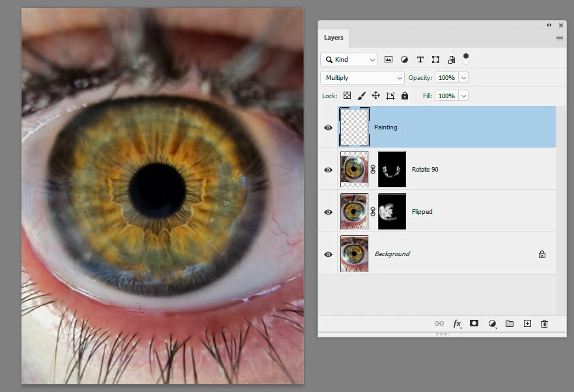574x392 pixels.
Task: Filter layers by shape layers icon
Action: (x=435, y=59)
